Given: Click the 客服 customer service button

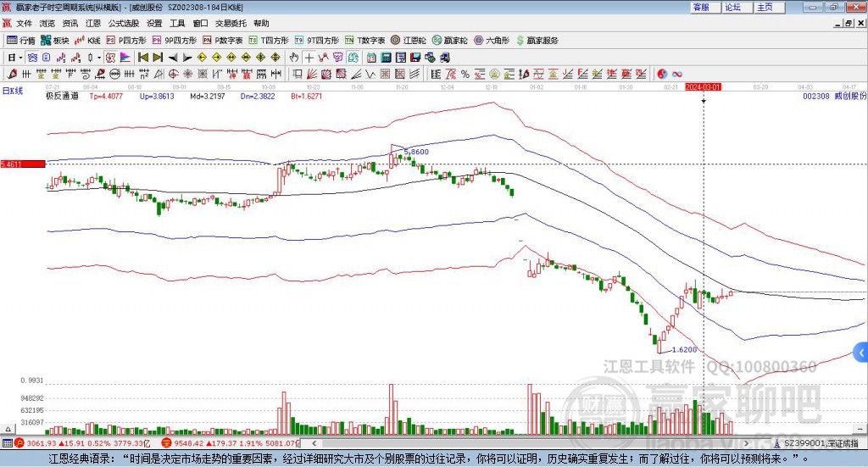Looking at the screenshot, I should coord(705,7).
